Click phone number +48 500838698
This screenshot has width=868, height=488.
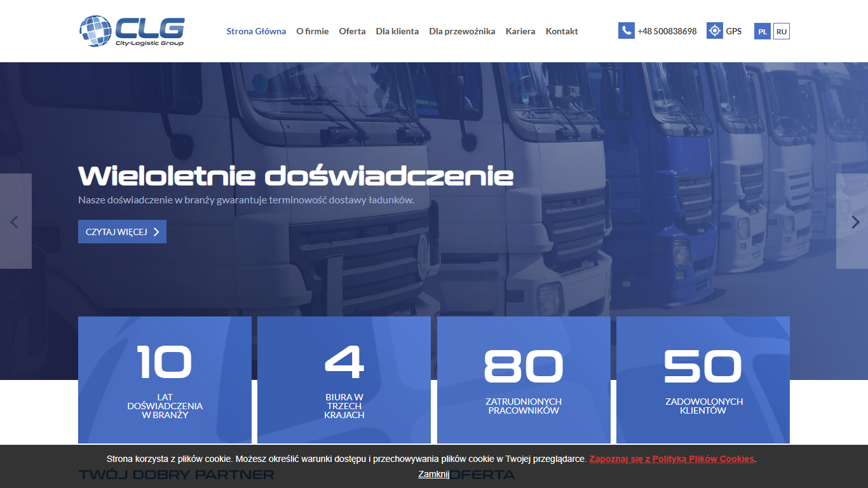(667, 31)
